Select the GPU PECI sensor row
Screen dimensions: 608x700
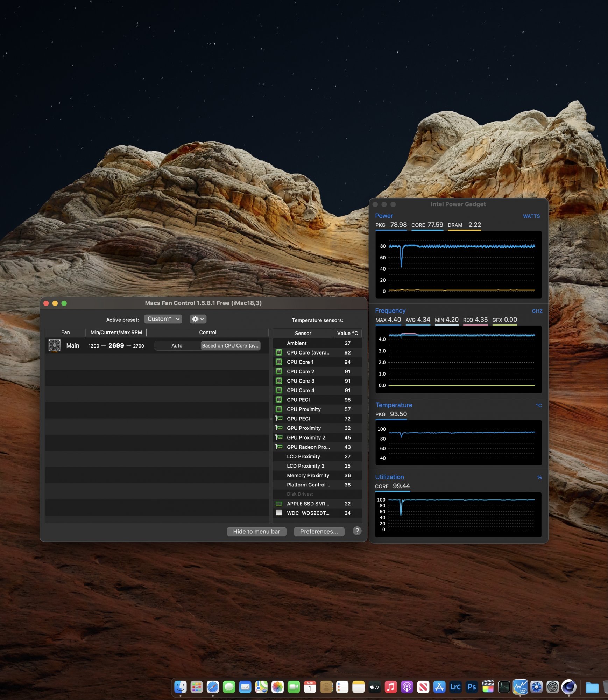click(318, 419)
